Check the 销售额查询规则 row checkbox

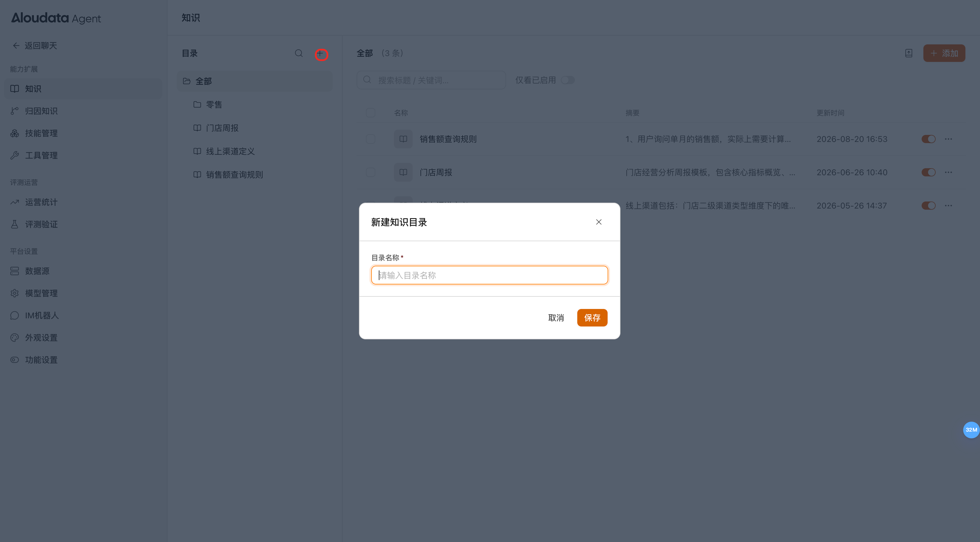370,139
